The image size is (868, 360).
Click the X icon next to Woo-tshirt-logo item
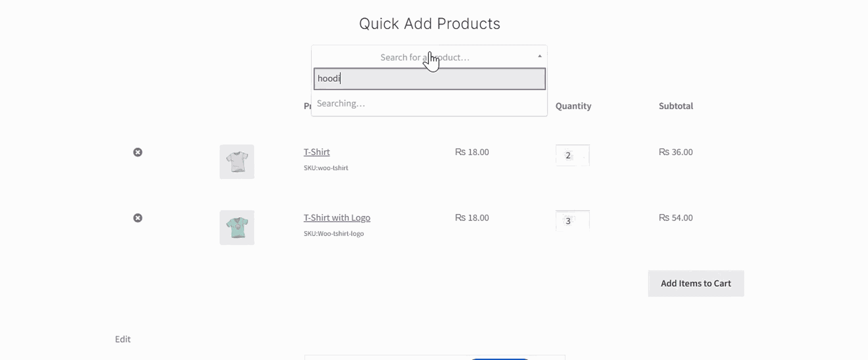coord(137,218)
